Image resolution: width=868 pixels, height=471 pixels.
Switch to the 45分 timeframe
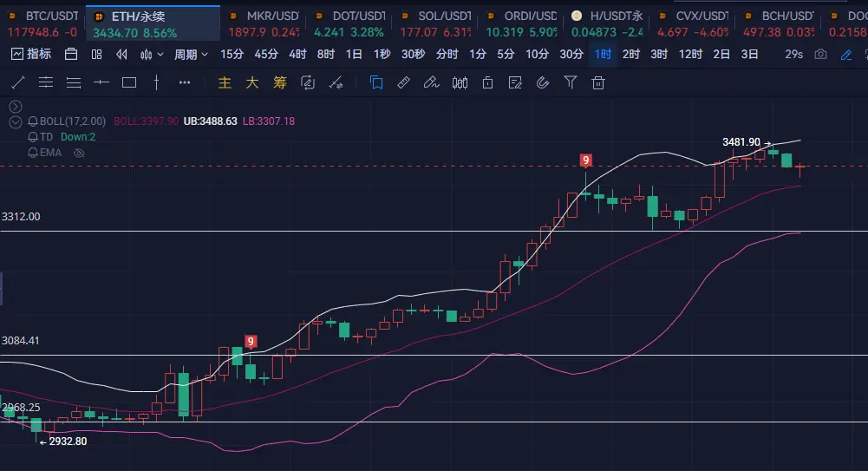tap(266, 55)
